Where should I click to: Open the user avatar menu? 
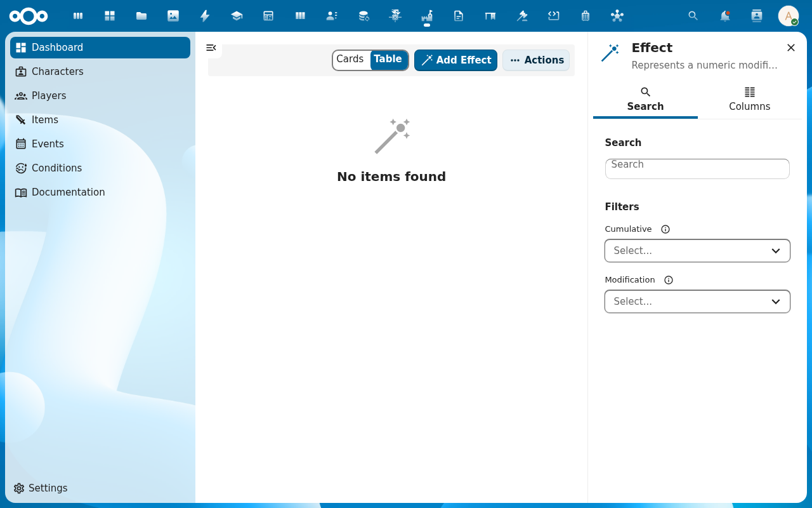click(789, 16)
